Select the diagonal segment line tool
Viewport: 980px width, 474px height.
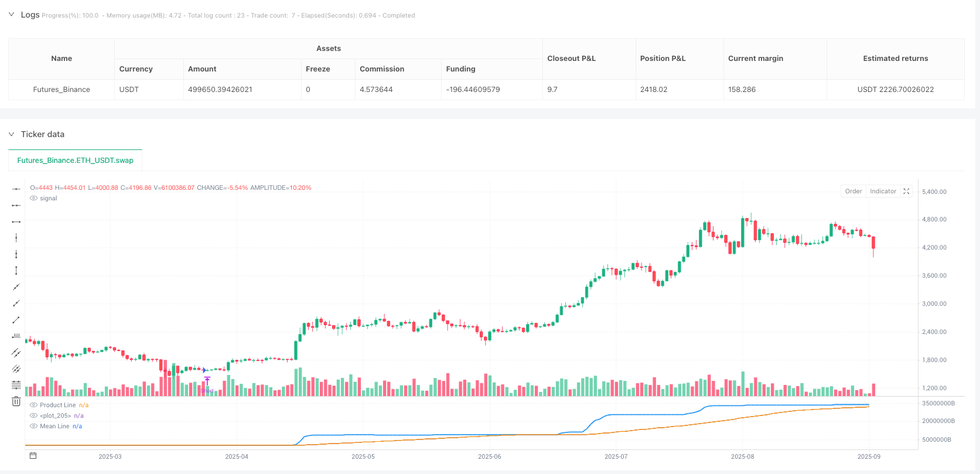[x=16, y=319]
